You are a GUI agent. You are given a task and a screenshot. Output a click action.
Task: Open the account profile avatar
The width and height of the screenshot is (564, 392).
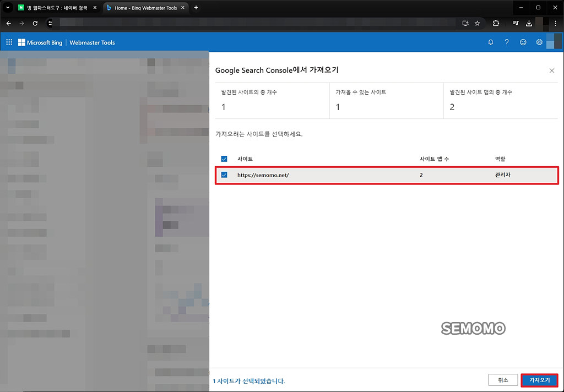(554, 41)
